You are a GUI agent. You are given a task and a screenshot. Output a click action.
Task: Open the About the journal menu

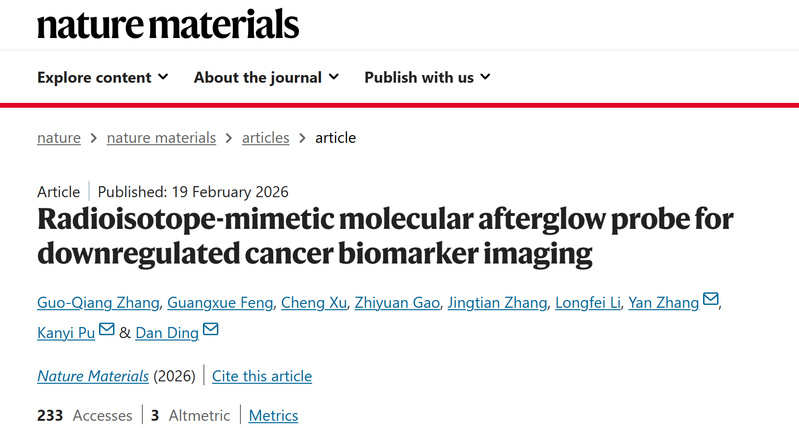[x=266, y=77]
